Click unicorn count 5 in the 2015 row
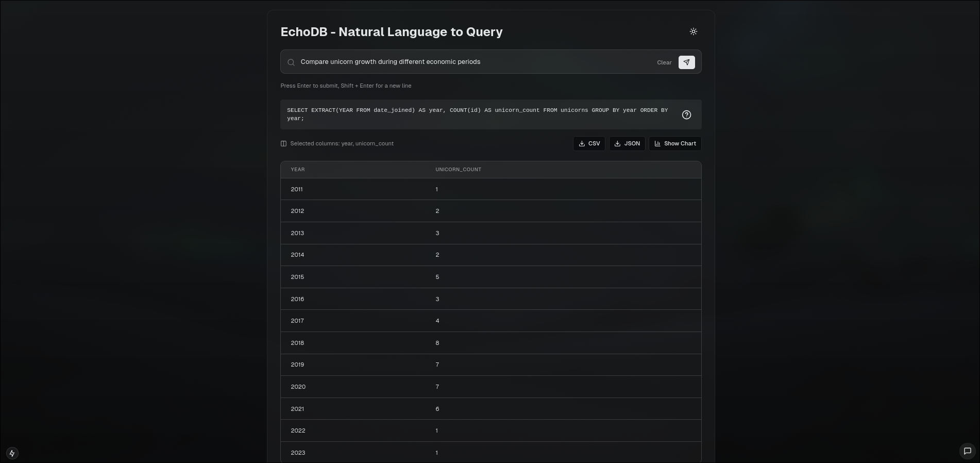 click(x=437, y=277)
